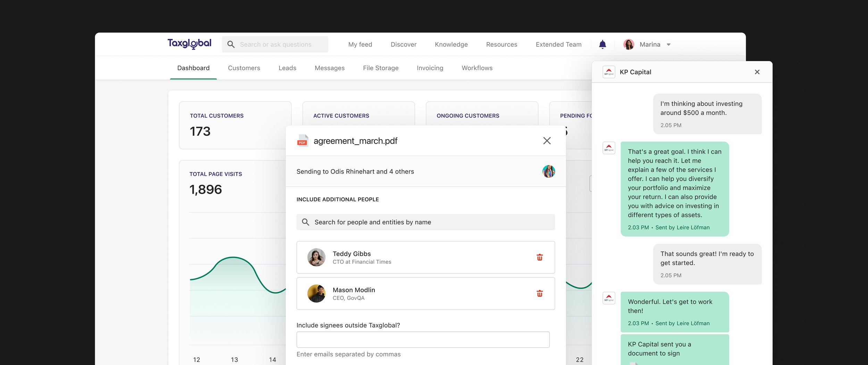Switch to the Leads tab
The height and width of the screenshot is (365, 868).
(287, 68)
